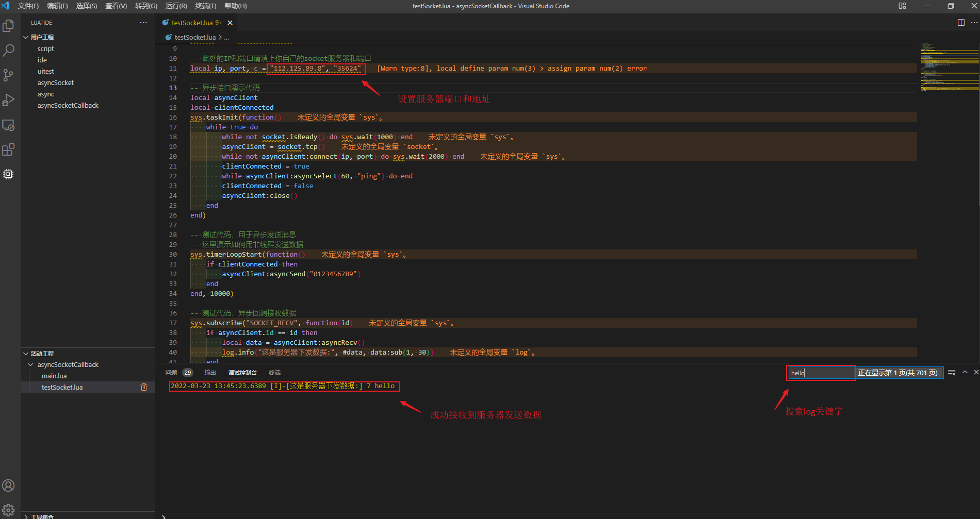Delete testSocket.lua with trash icon
980x519 pixels.
pyautogui.click(x=144, y=387)
